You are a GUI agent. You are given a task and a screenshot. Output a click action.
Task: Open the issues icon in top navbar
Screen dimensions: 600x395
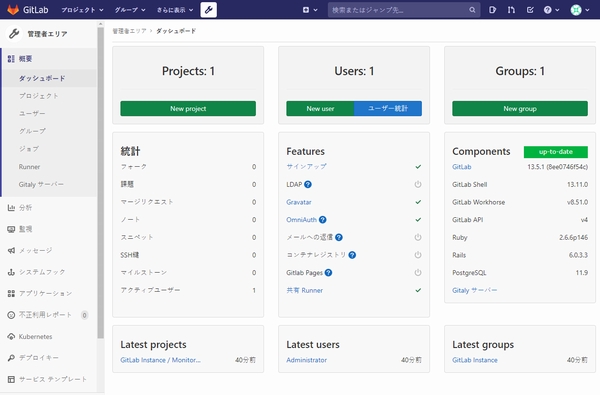pyautogui.click(x=492, y=10)
